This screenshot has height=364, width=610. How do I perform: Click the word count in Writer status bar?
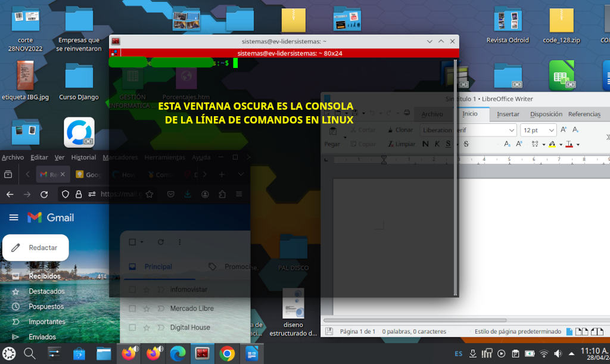414,331
